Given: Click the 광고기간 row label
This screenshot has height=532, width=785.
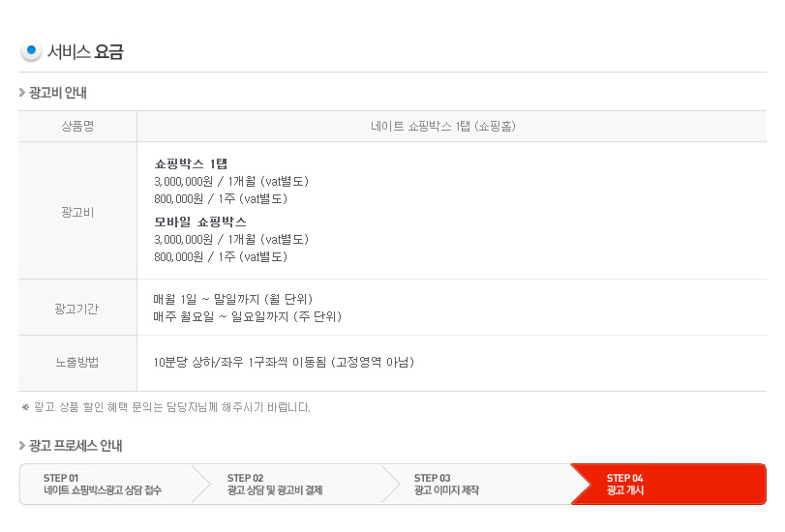Looking at the screenshot, I should click(x=76, y=309).
